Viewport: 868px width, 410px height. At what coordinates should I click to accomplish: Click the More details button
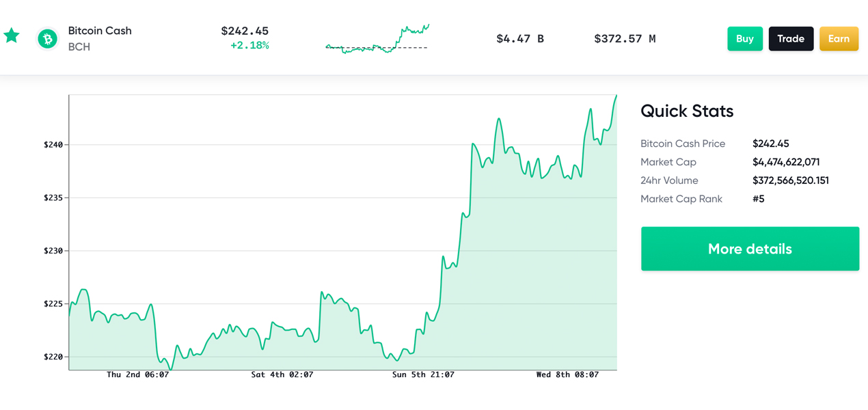point(750,249)
